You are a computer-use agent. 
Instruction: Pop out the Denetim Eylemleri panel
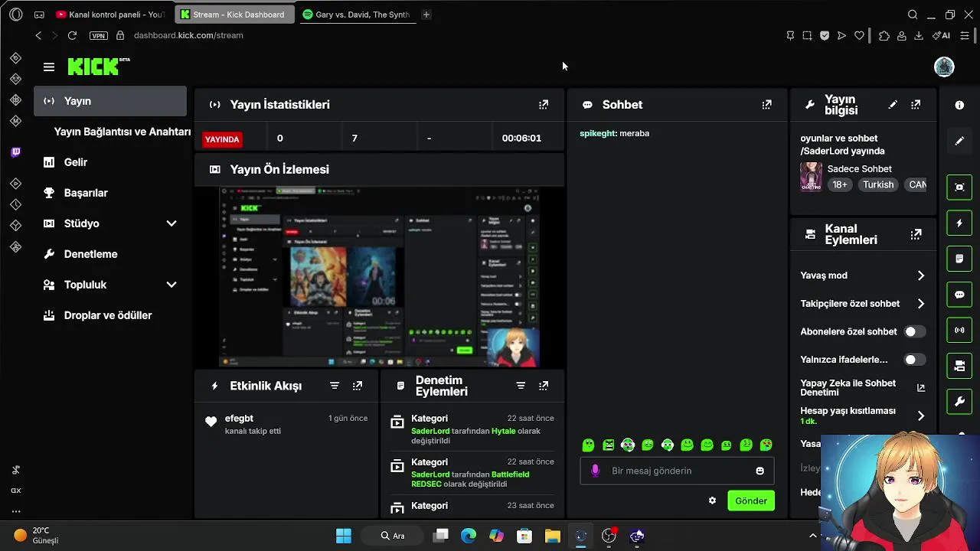[544, 386]
